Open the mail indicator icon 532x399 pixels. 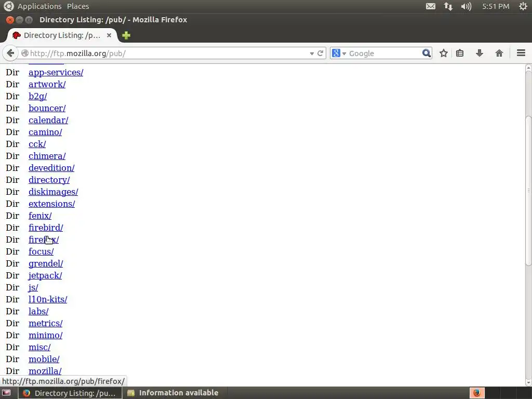tap(431, 6)
